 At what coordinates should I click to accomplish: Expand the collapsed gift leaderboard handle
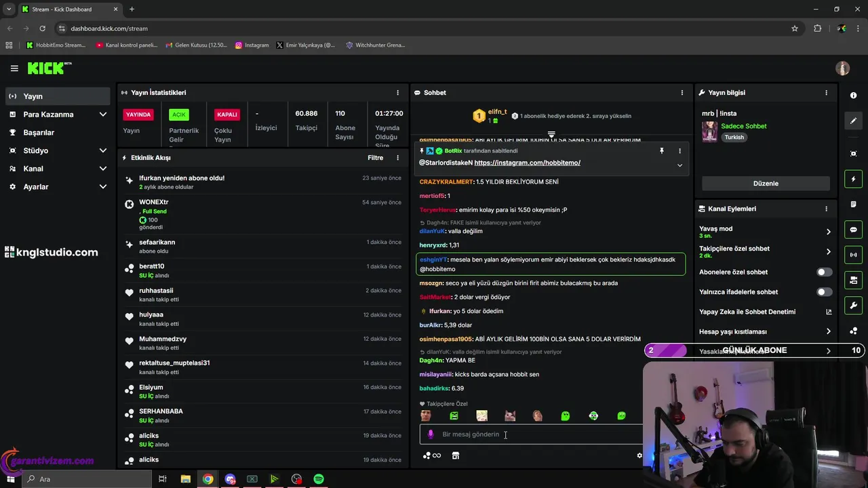551,134
